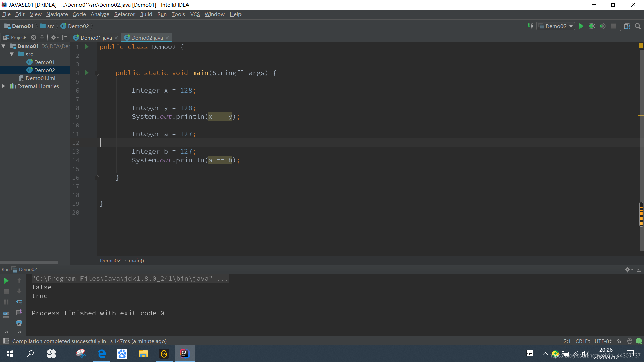Open the Project view dropdown
The width and height of the screenshot is (644, 362).
pyautogui.click(x=15, y=37)
